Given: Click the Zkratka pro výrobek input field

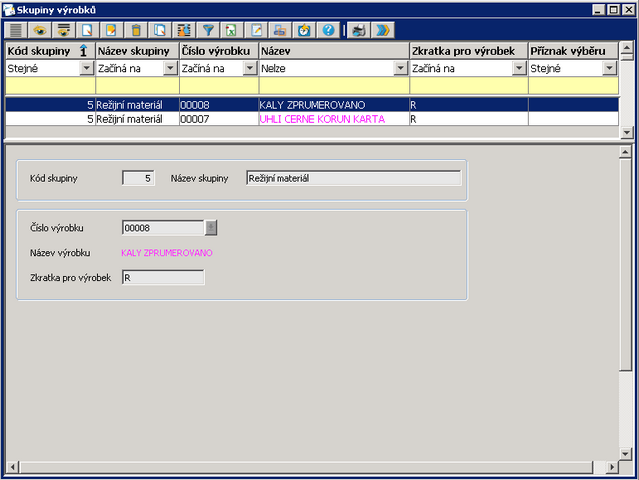Looking at the screenshot, I should tap(163, 277).
